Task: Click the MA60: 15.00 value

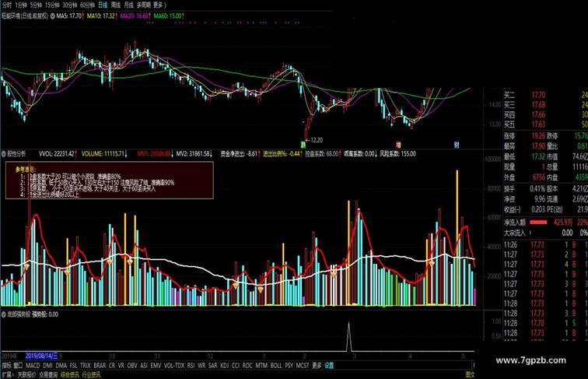Action: 168,16
